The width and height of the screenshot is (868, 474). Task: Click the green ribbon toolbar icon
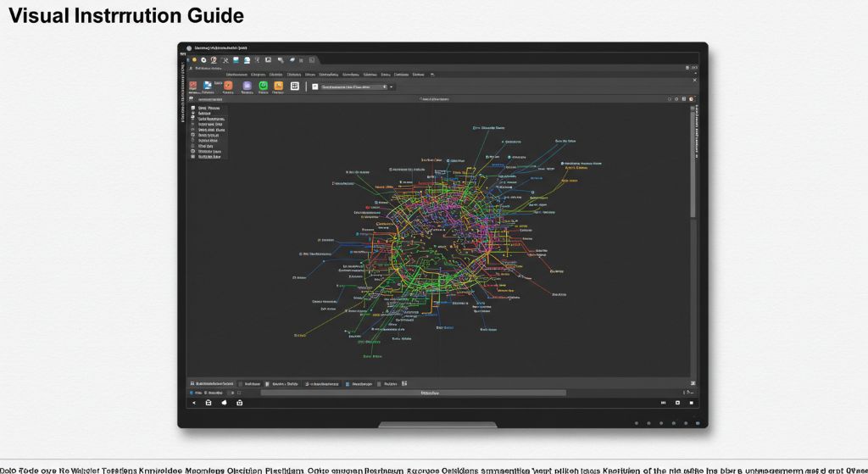[263, 86]
